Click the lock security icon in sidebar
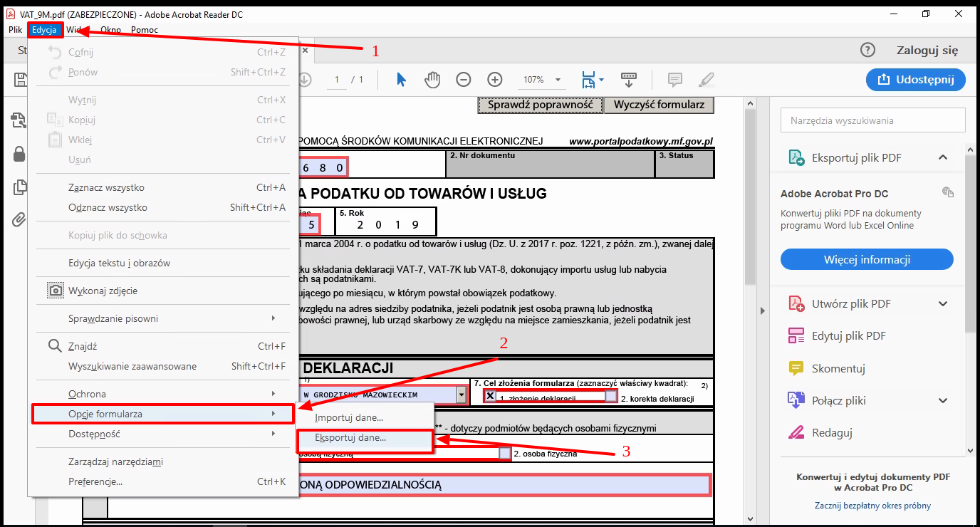This screenshot has height=527, width=980. click(19, 154)
